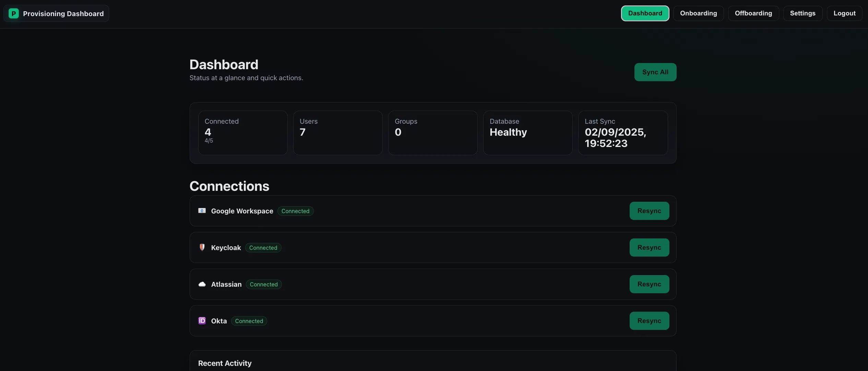Switch to the Offboarding tab

(753, 13)
